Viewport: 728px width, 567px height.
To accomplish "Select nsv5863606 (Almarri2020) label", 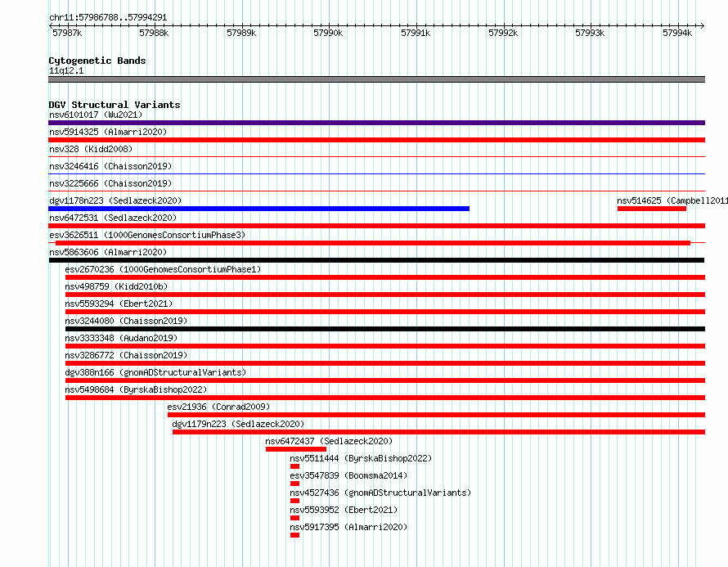I will (108, 252).
